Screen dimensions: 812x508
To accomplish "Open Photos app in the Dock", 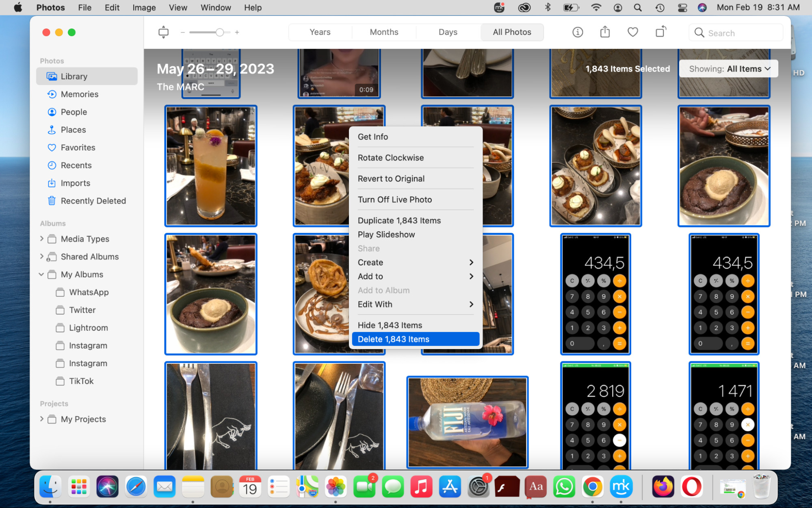I will (336, 486).
